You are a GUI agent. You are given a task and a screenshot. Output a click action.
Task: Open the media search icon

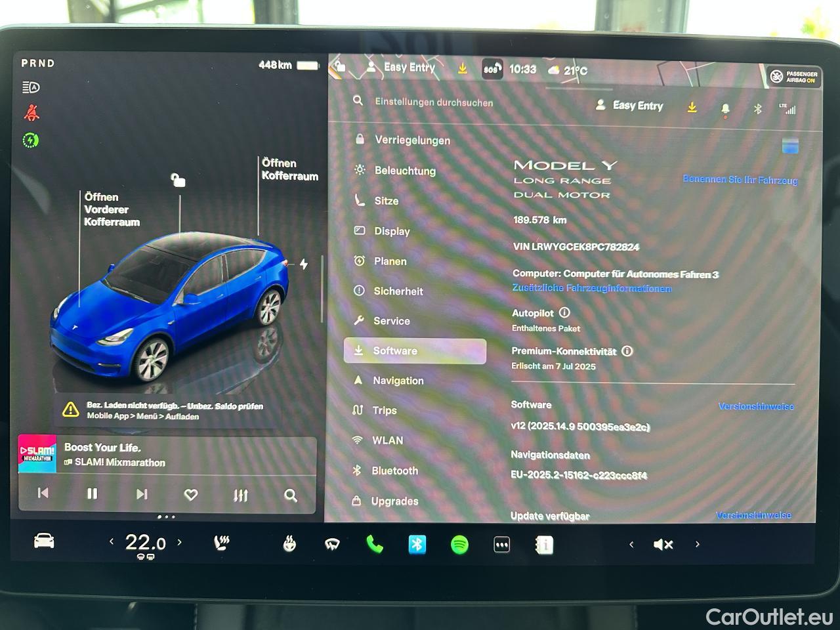click(x=291, y=495)
